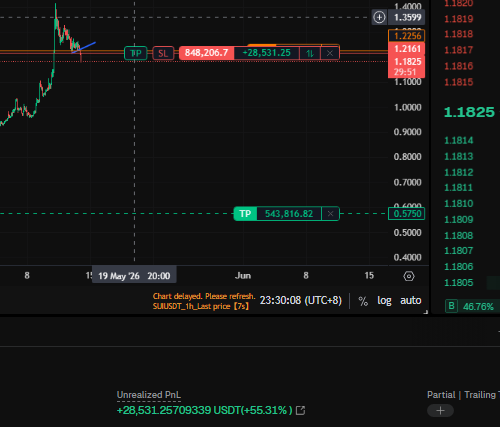Cancel the TP 543,816.82 order
Screen dimensions: 500x427
(x=330, y=214)
